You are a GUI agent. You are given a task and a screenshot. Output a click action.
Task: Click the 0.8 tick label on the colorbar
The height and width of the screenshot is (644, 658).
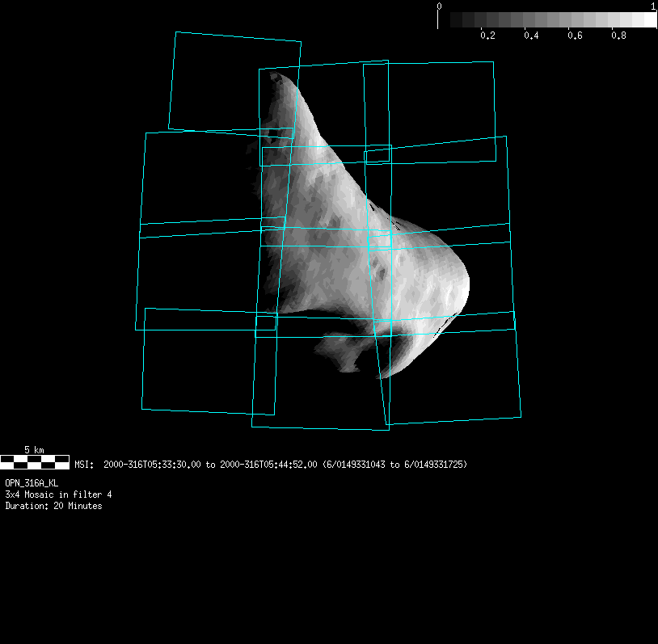618,36
